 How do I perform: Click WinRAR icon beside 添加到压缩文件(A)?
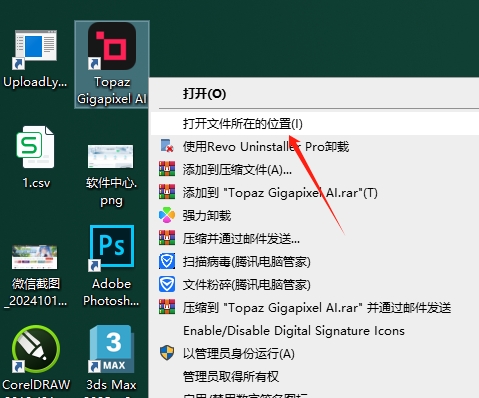167,169
